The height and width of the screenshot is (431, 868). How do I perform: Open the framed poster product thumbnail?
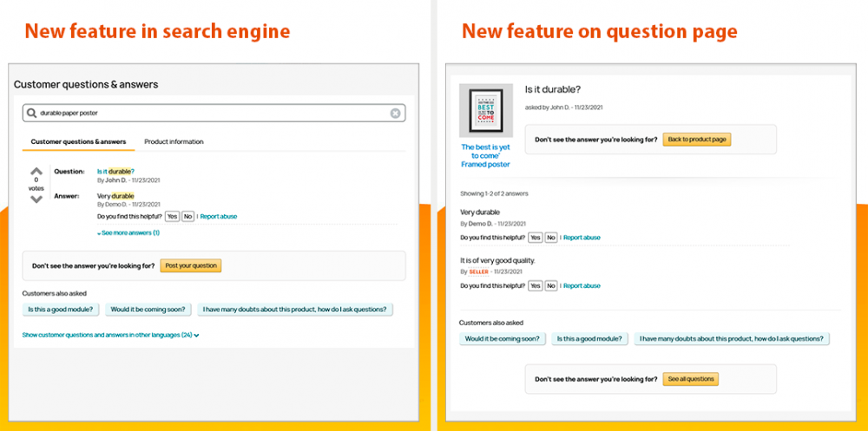point(485,111)
